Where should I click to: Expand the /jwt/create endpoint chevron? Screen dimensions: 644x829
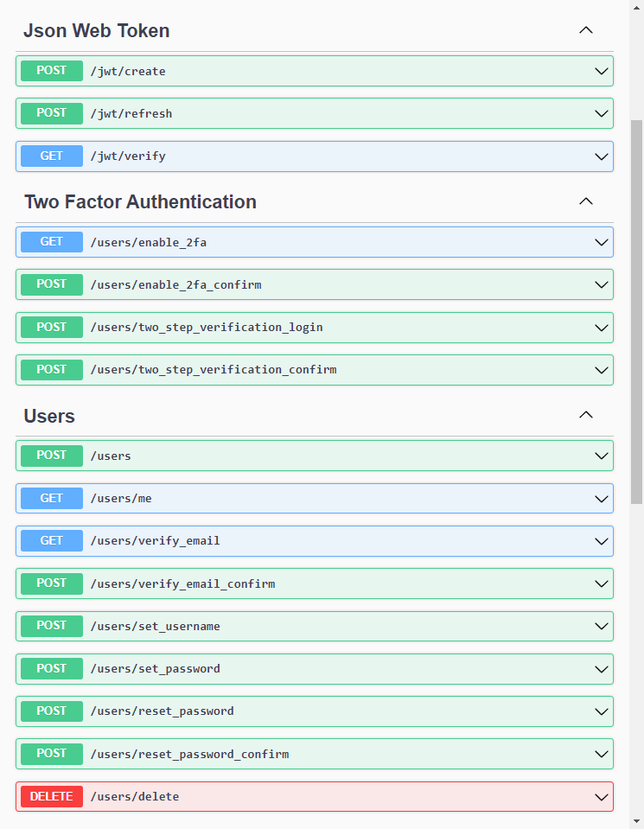[602, 71]
